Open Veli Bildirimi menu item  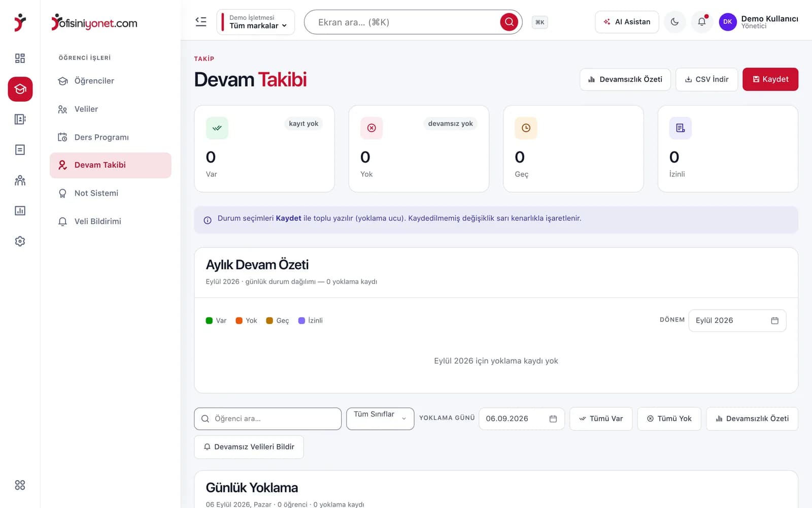[111, 221]
